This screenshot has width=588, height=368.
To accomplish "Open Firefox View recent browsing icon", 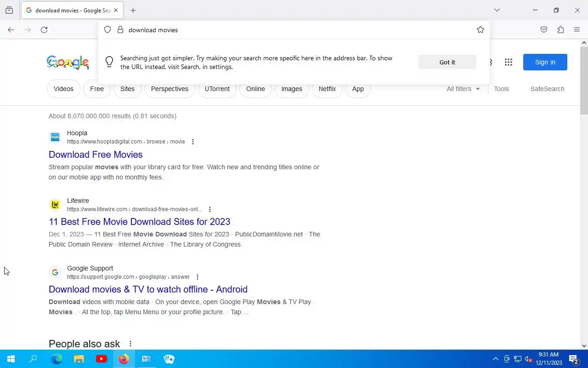I will [x=9, y=10].
